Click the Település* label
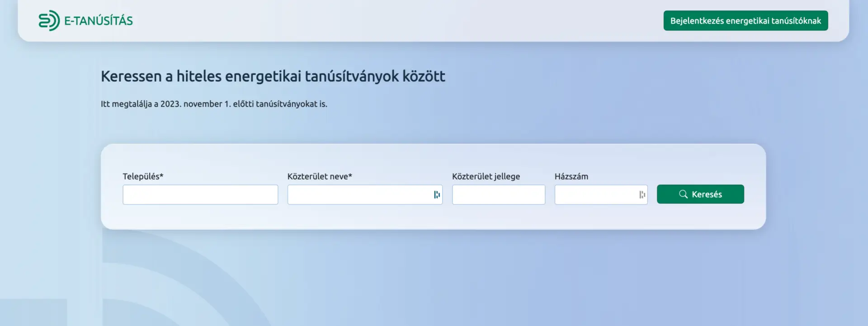Viewport: 868px width, 326px height. [x=143, y=177]
